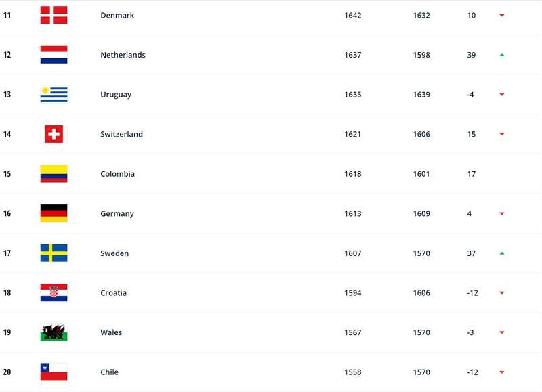Select Germany's total points value 1613

coord(352,213)
